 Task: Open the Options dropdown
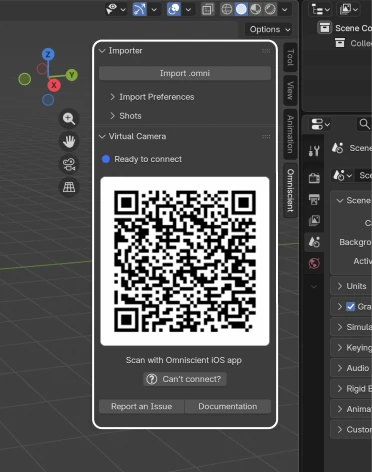tap(269, 29)
